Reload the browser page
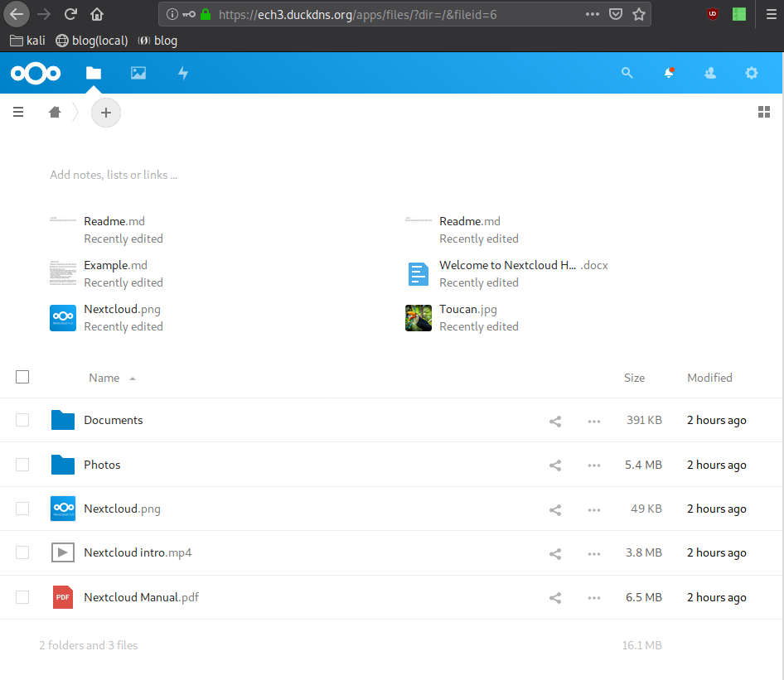The height and width of the screenshot is (680, 784). pos(70,14)
